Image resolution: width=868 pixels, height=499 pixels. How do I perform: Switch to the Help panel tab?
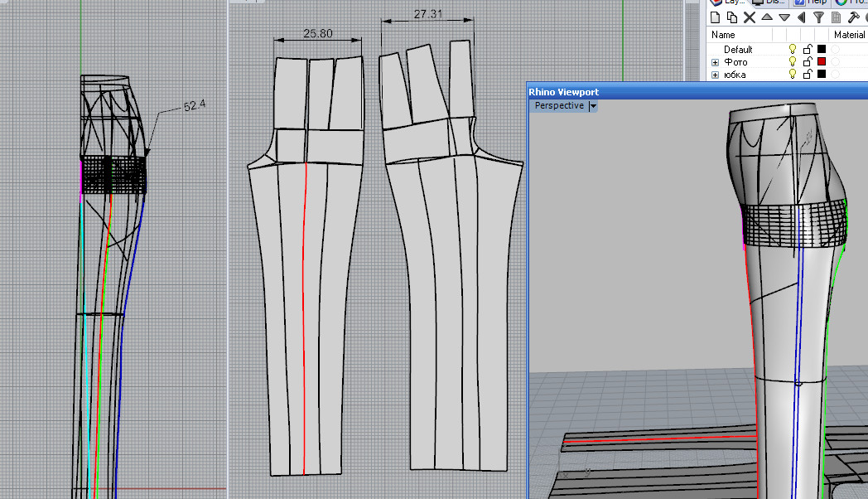[812, 2]
